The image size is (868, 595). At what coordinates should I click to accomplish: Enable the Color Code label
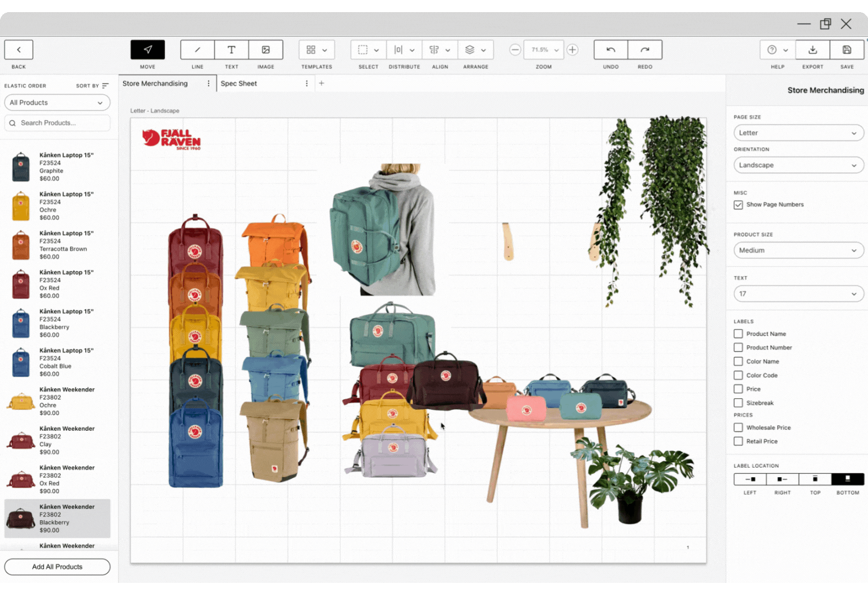tap(739, 375)
